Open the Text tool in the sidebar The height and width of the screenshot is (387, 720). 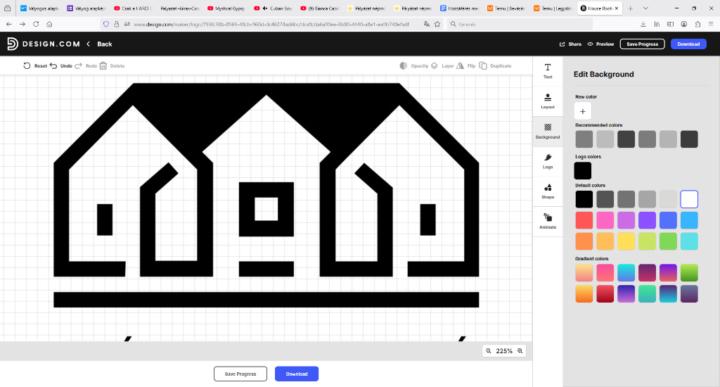coord(547,71)
